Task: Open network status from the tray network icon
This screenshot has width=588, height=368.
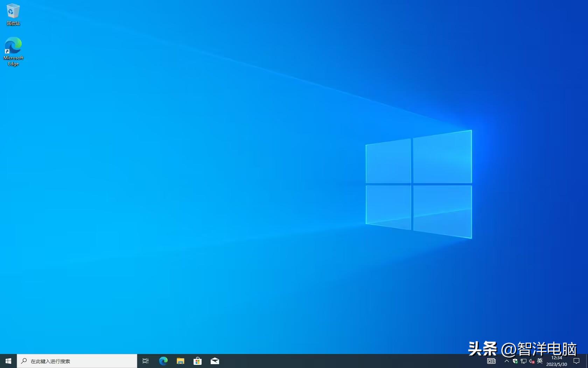Action: pyautogui.click(x=523, y=361)
